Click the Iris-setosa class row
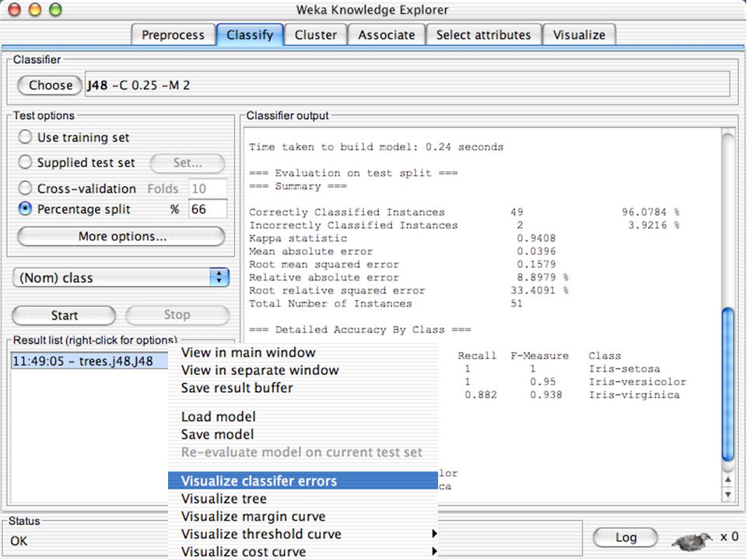The height and width of the screenshot is (560, 747). coord(562,369)
